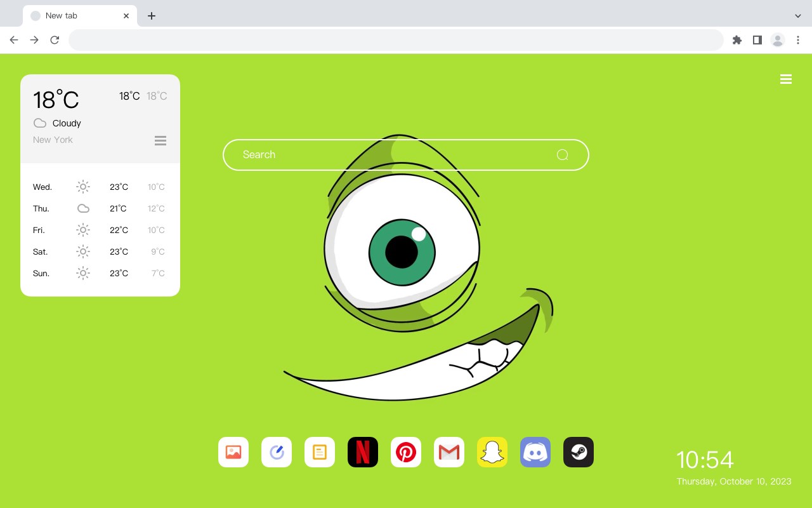The image size is (812, 508).
Task: Open a new browser tab
Action: (152, 16)
